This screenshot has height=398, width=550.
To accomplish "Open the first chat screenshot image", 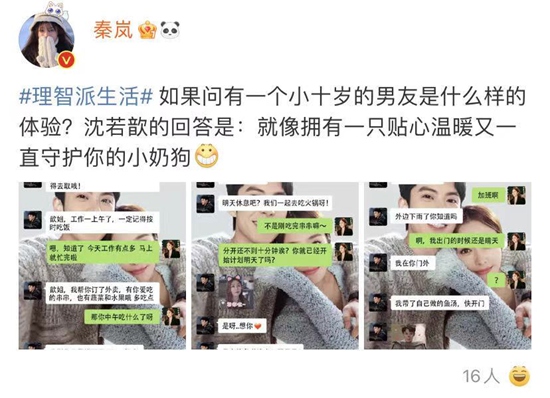I will pos(102,265).
